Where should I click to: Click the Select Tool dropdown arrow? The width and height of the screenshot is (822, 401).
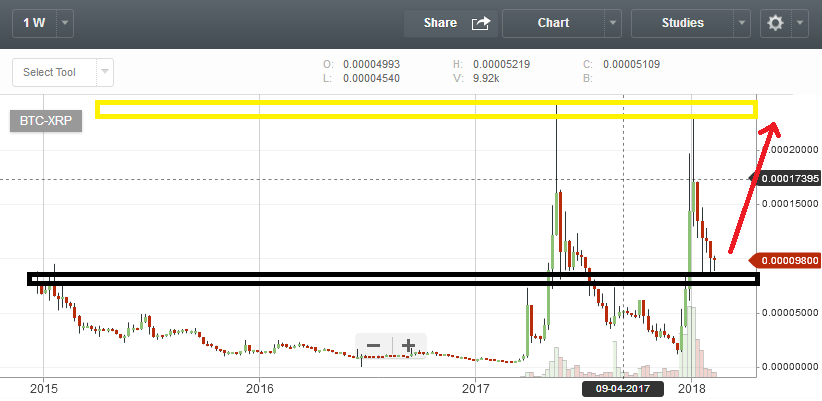pos(105,72)
